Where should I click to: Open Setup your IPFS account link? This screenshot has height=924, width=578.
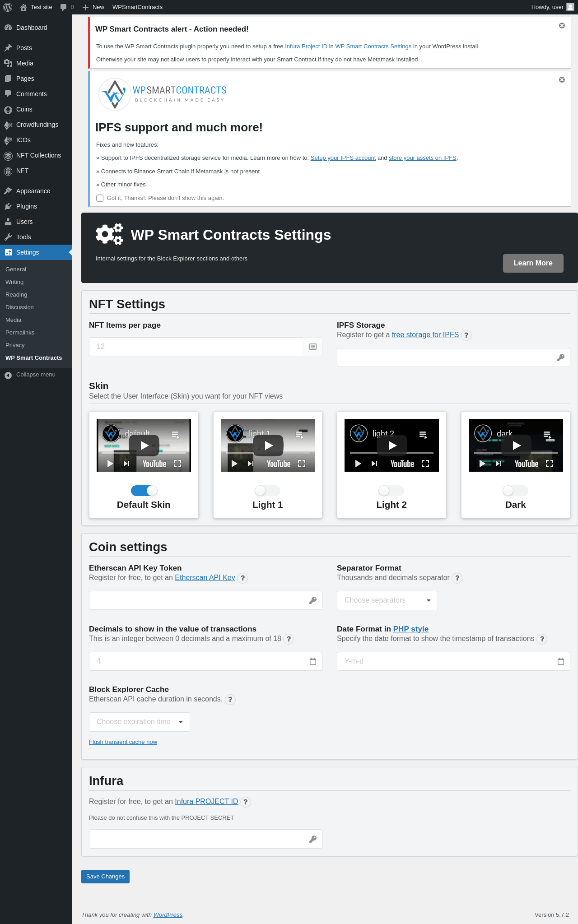pyautogui.click(x=343, y=158)
